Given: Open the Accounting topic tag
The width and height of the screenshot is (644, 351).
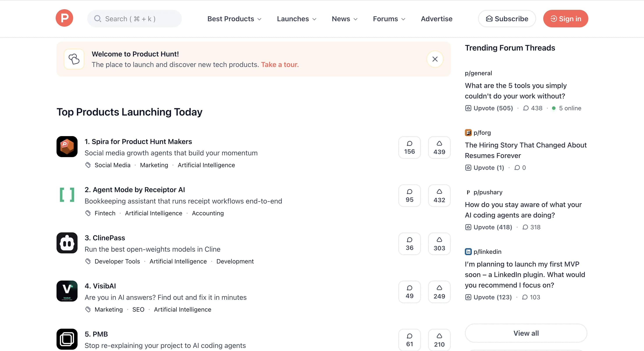Looking at the screenshot, I should click(208, 213).
